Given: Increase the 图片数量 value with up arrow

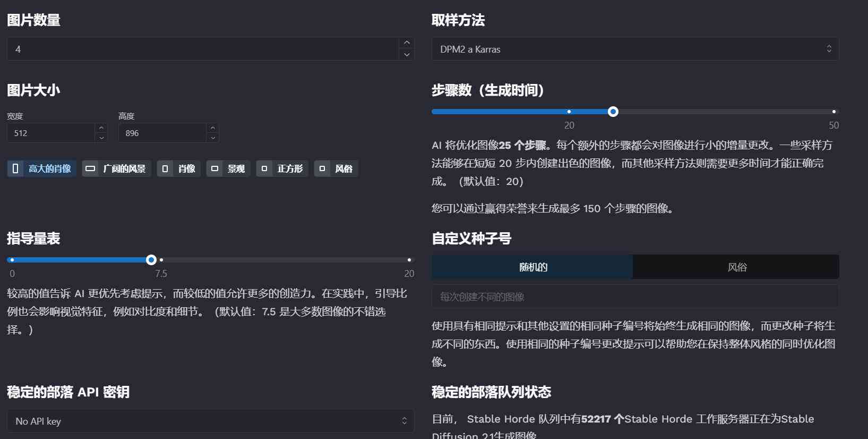Looking at the screenshot, I should pyautogui.click(x=407, y=43).
